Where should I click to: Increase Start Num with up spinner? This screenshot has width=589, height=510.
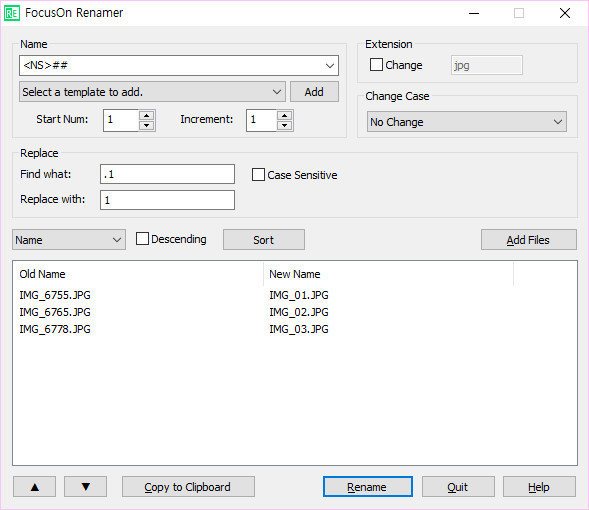point(146,115)
